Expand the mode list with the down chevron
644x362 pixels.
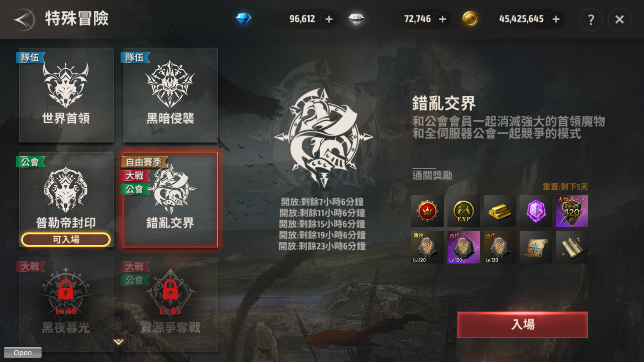pos(118,342)
